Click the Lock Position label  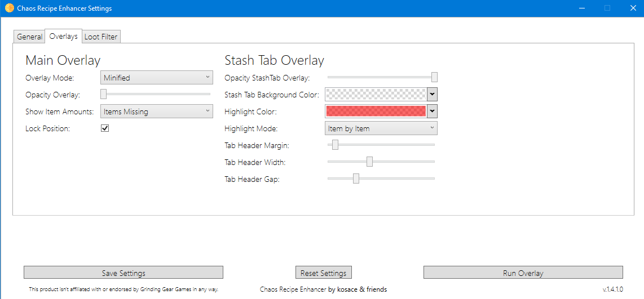(x=47, y=128)
